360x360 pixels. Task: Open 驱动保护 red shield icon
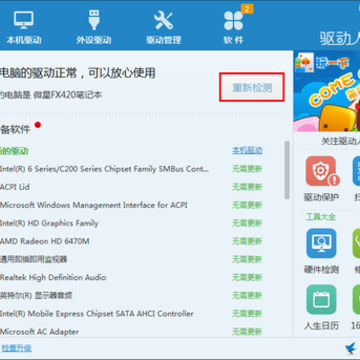coord(321,178)
